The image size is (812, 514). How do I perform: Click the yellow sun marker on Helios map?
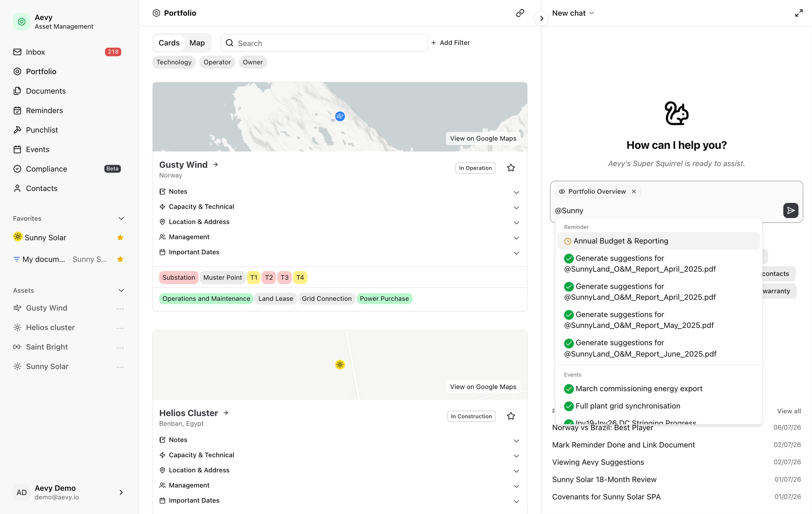340,364
